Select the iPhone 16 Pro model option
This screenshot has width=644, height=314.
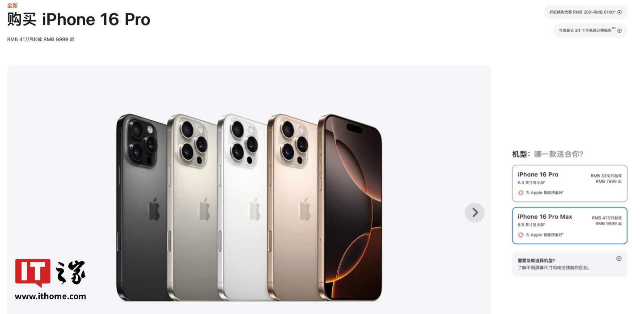click(x=570, y=183)
